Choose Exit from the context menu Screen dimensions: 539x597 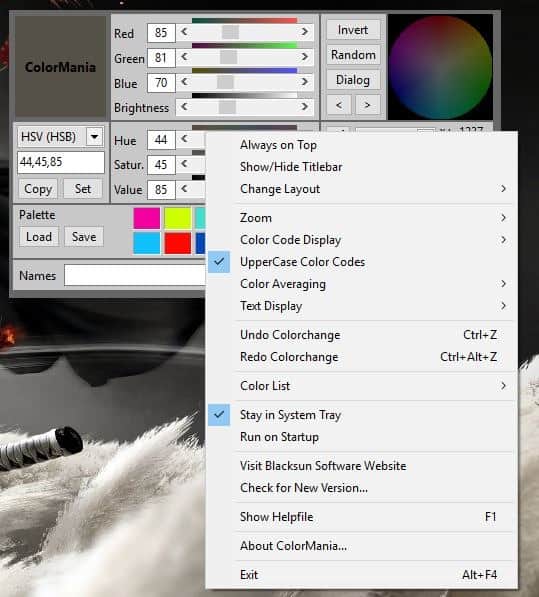pyautogui.click(x=361, y=575)
